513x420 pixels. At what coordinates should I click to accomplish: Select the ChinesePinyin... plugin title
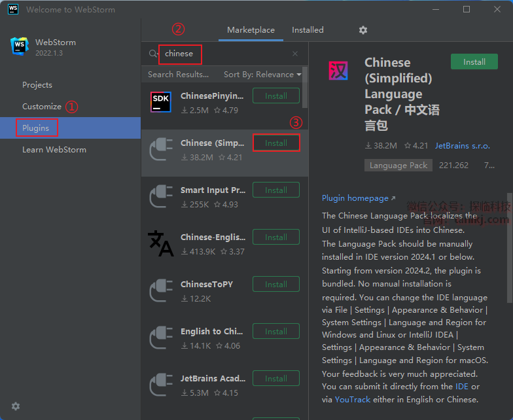[212, 96]
